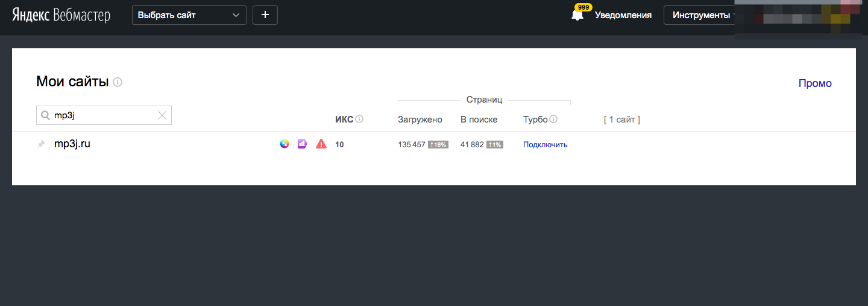Pin the mp3j.ru site

click(41, 144)
